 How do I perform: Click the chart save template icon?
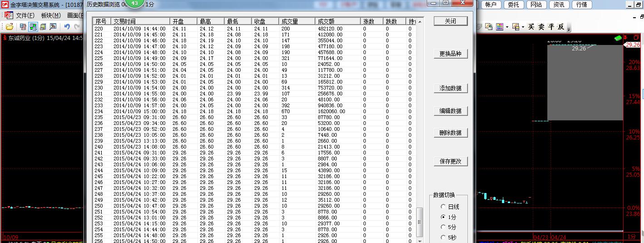tap(516, 27)
